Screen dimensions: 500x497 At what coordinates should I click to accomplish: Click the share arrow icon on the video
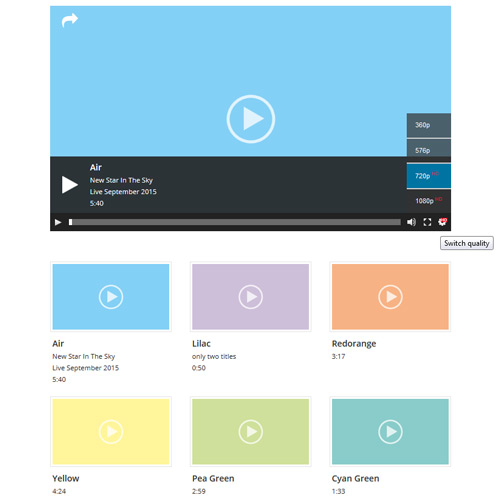pos(70,20)
